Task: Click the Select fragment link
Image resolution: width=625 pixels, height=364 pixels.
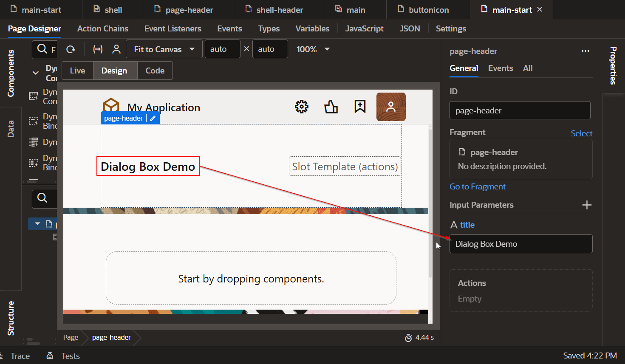Action: point(581,133)
